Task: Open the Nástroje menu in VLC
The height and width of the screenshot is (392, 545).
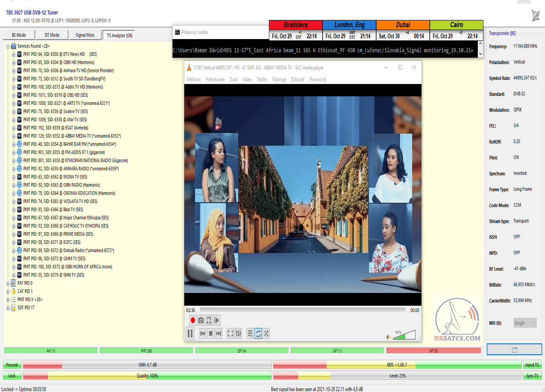Action: [279, 79]
